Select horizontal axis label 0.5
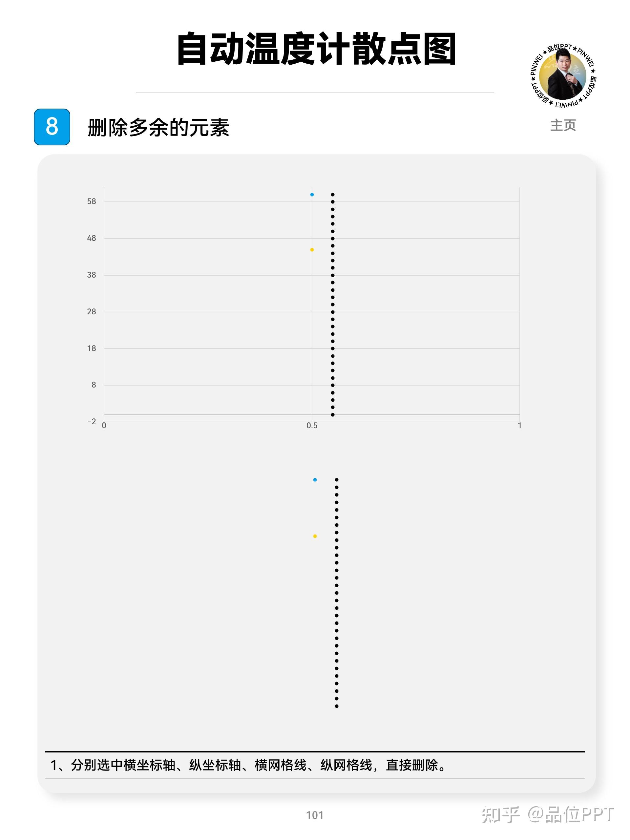Image resolution: width=630 pixels, height=840 pixels. coord(312,426)
